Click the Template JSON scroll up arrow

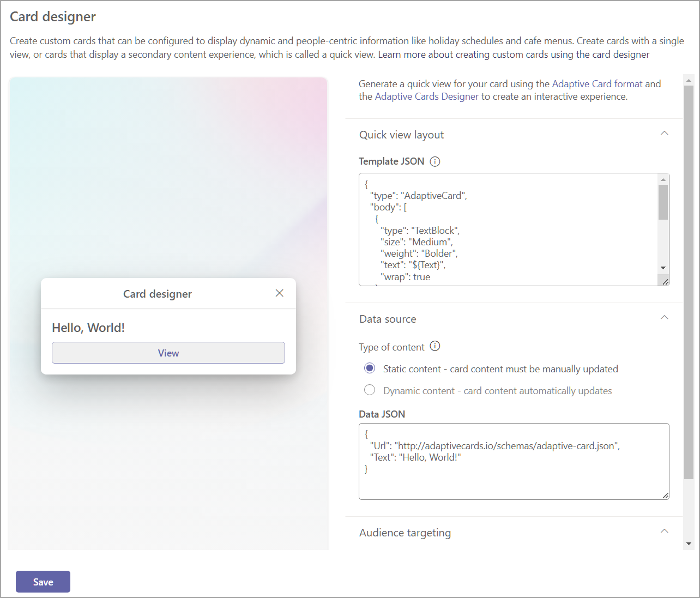(663, 179)
